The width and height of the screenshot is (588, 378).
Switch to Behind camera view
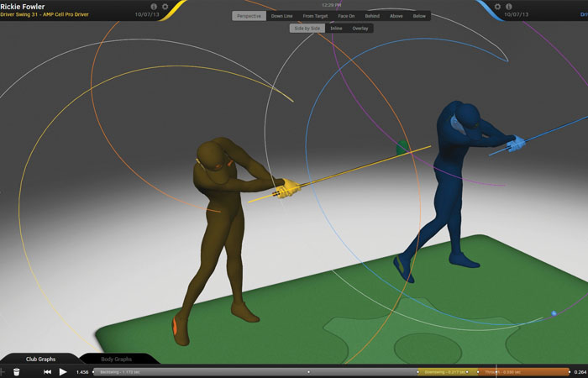tap(373, 16)
